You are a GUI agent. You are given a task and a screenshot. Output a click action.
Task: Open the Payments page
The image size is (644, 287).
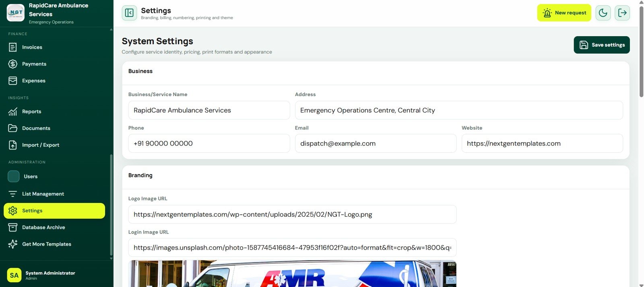click(54, 64)
